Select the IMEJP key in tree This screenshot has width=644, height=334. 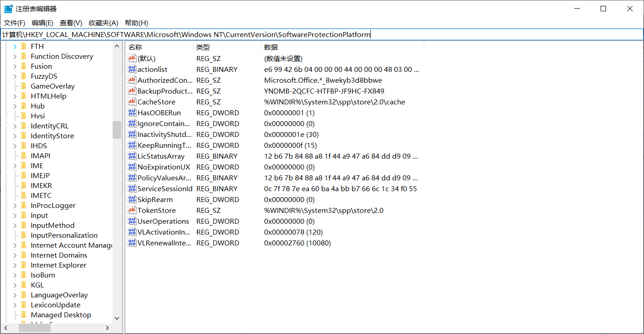point(40,175)
